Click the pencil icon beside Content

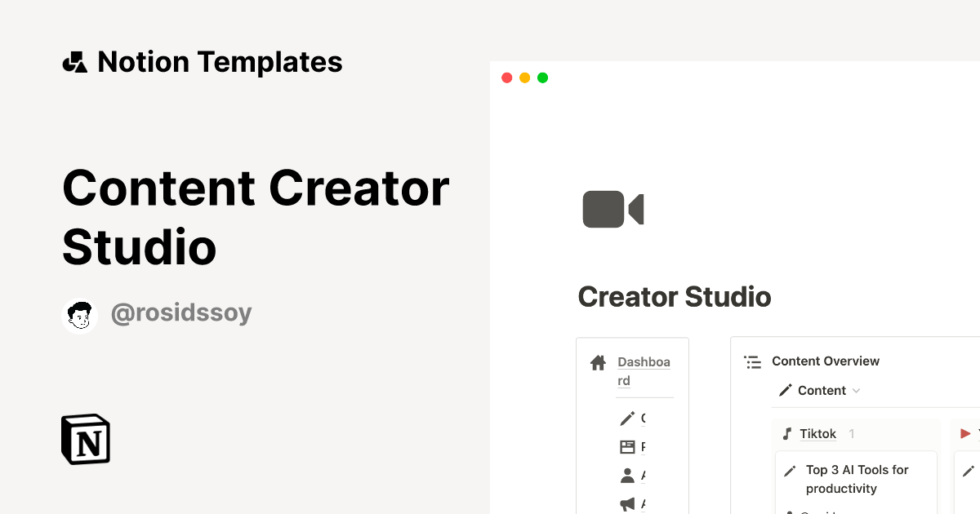[x=786, y=390]
